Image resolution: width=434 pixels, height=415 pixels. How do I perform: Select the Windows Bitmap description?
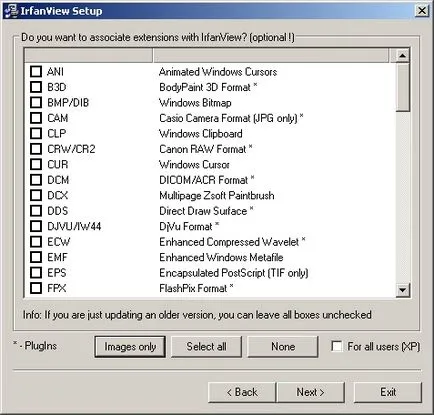pos(195,103)
